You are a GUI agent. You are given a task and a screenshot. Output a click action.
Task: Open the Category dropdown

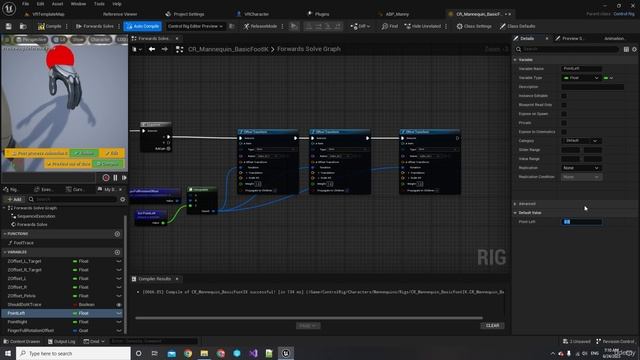coord(581,140)
